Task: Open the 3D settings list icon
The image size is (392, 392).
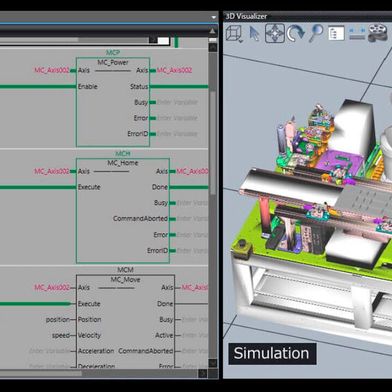Action: (x=336, y=33)
